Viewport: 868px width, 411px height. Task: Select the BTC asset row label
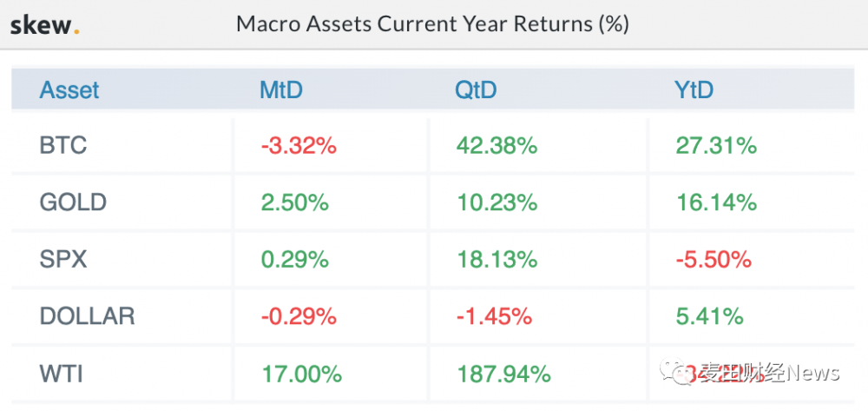click(x=63, y=146)
